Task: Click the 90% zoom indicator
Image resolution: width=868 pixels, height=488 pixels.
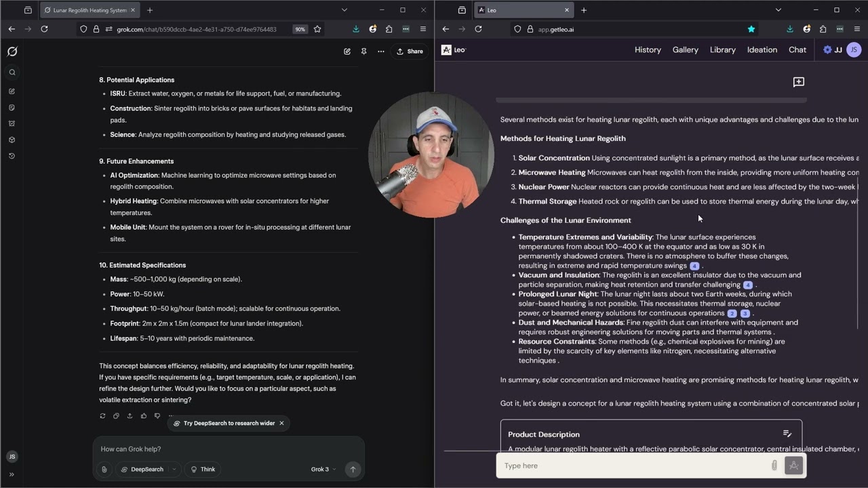Action: point(300,29)
